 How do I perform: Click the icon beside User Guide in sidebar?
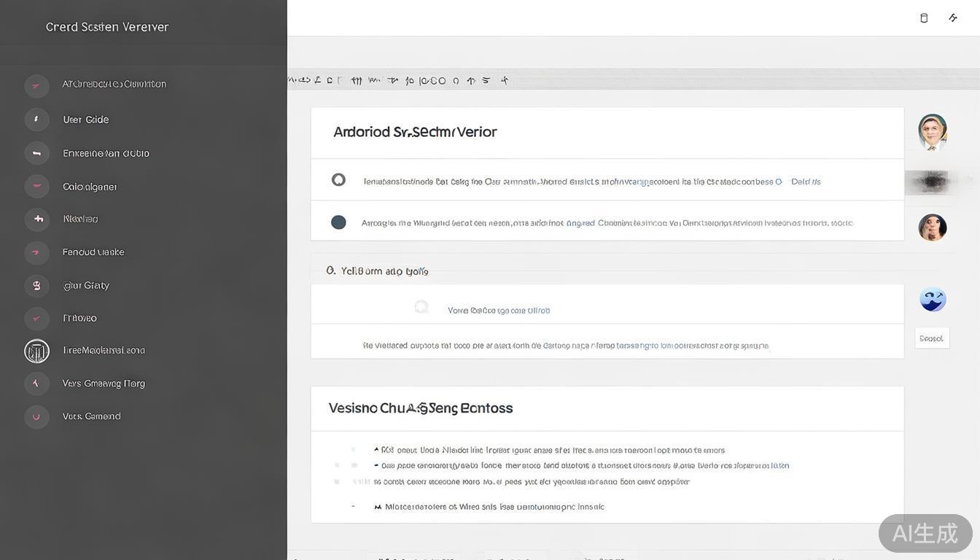36,120
